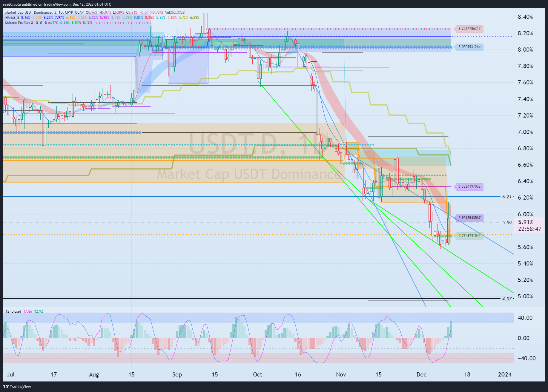Click the Dec date on time axis
This screenshot has height=392, width=548.
point(421,374)
